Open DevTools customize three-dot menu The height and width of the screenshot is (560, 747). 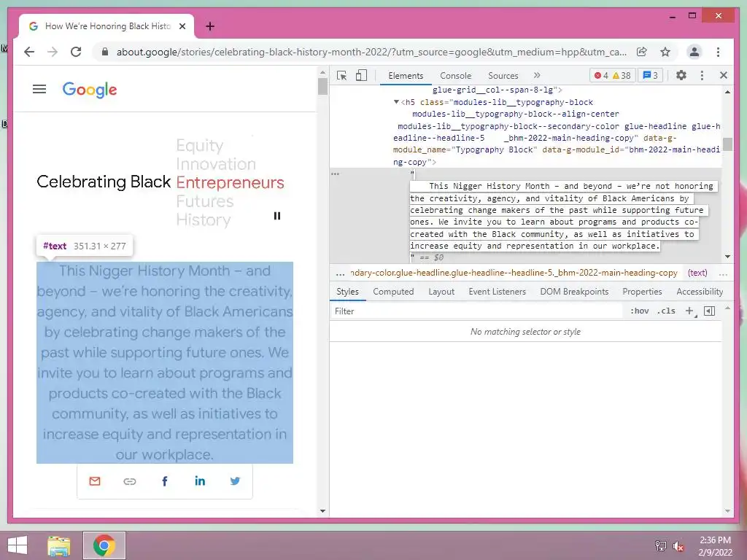click(702, 75)
